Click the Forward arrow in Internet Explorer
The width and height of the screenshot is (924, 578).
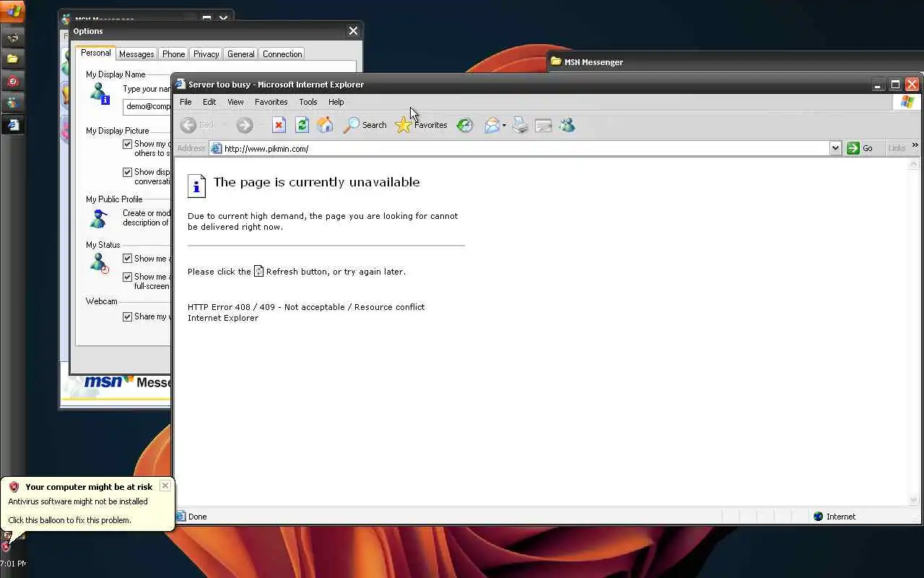click(x=245, y=125)
